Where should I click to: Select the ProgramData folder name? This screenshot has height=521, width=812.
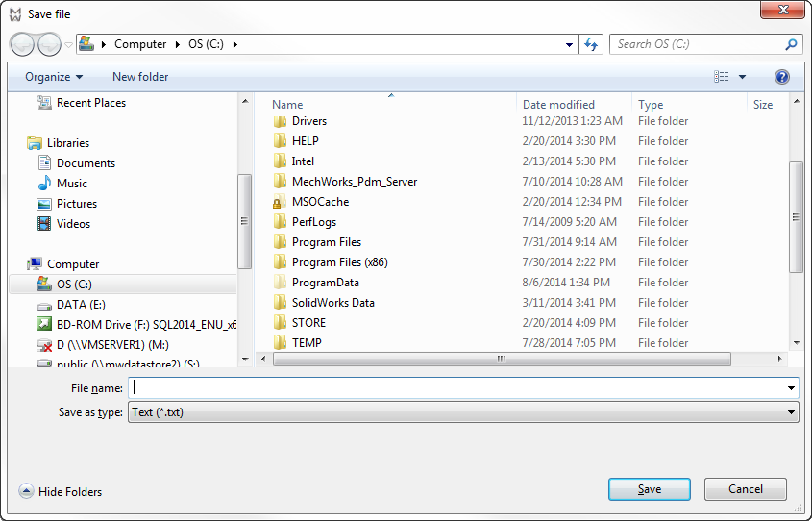pos(325,283)
